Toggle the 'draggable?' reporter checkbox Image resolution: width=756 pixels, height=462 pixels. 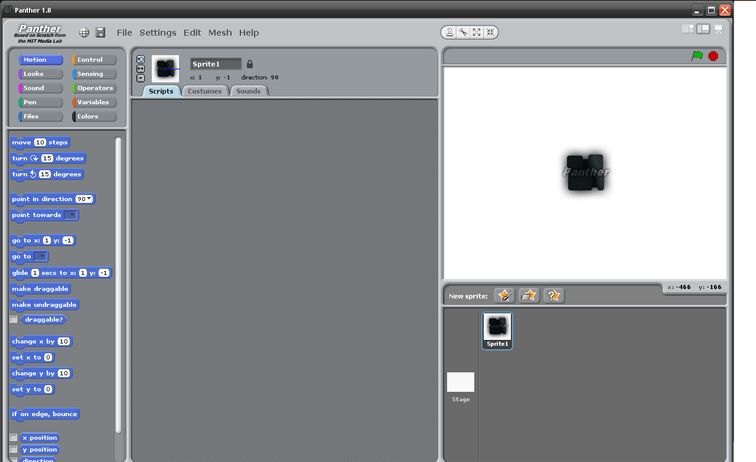[14, 320]
